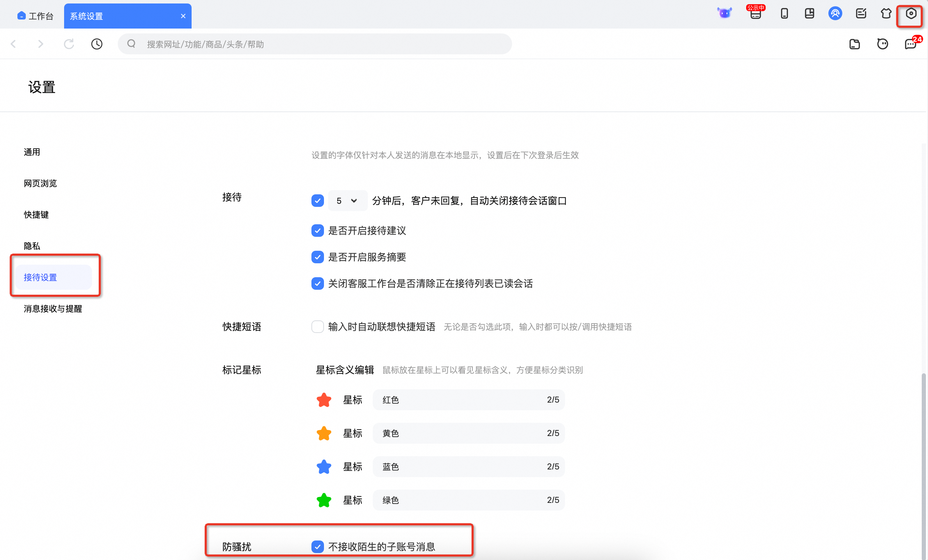This screenshot has height=560, width=928.
Task: Click the red star icon
Action: pyautogui.click(x=324, y=400)
